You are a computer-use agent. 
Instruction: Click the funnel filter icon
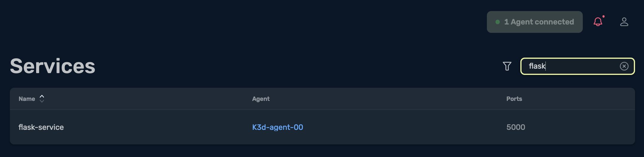(x=507, y=66)
